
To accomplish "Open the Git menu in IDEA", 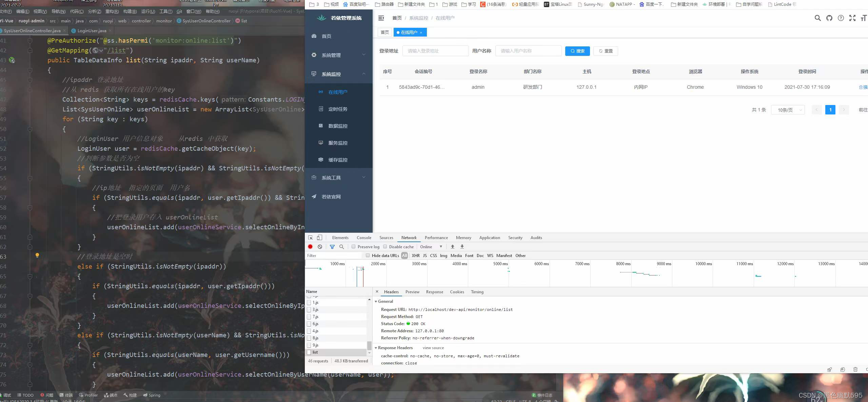I will pyautogui.click(x=179, y=12).
